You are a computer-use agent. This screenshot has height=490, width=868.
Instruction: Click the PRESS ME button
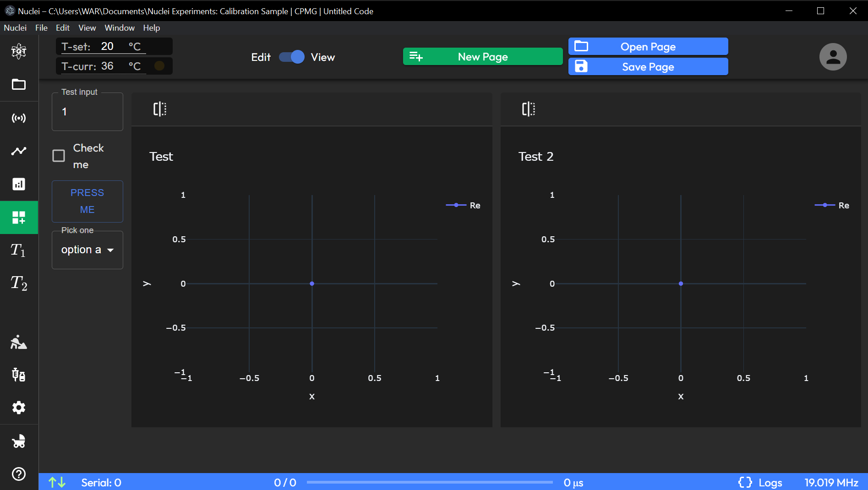[87, 201]
